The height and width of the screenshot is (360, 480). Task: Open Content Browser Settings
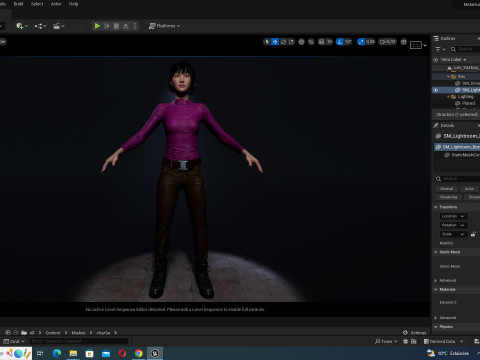coord(414,333)
